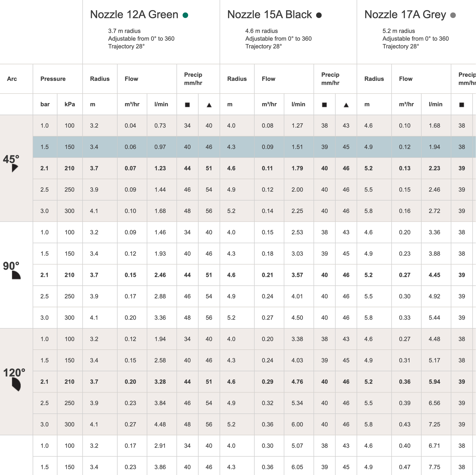476x475 pixels.
Task: Click the Arc column header
Action: [12, 79]
